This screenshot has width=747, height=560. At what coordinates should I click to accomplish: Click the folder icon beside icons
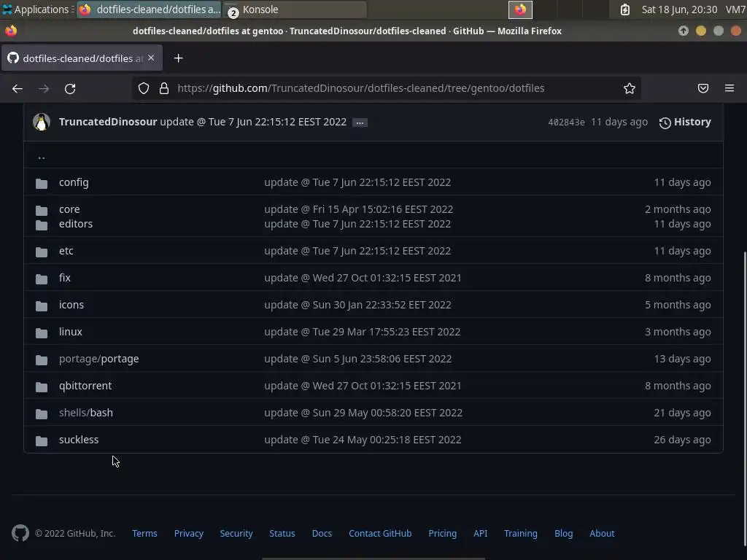42,306
